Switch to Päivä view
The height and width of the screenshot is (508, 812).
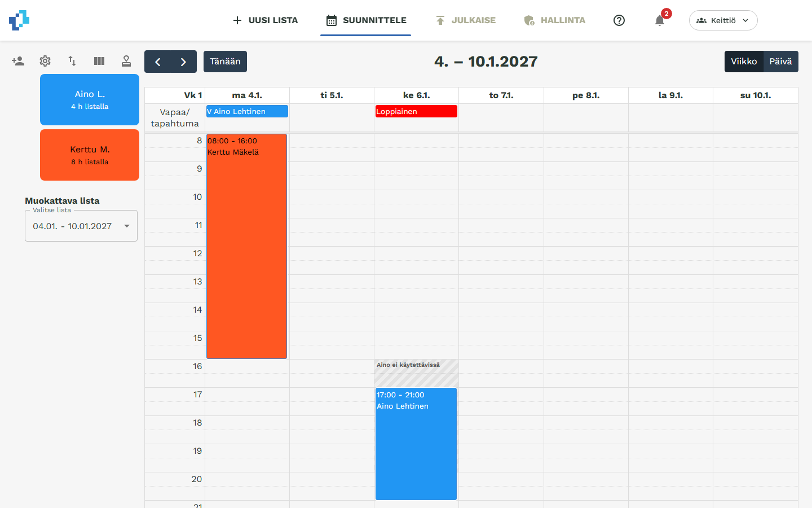pos(781,62)
